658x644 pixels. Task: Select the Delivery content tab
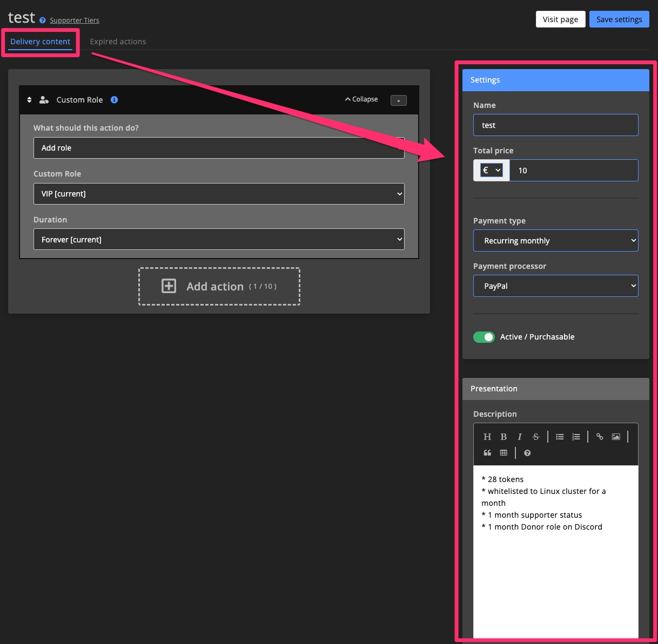(40, 41)
